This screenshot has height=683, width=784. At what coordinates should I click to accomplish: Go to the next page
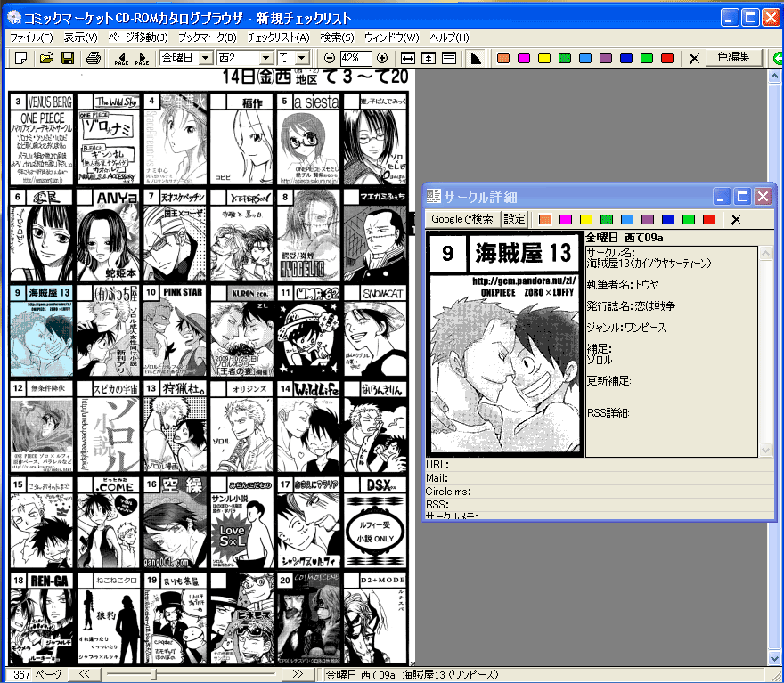142,58
